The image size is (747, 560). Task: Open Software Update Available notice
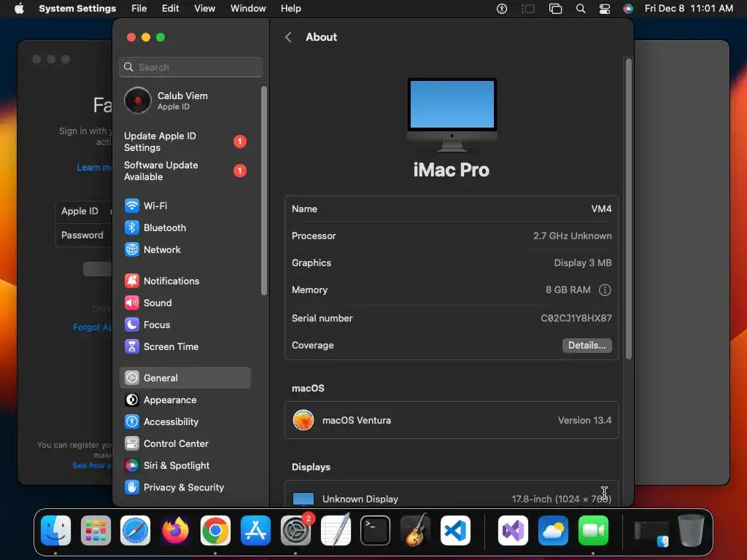(x=185, y=171)
